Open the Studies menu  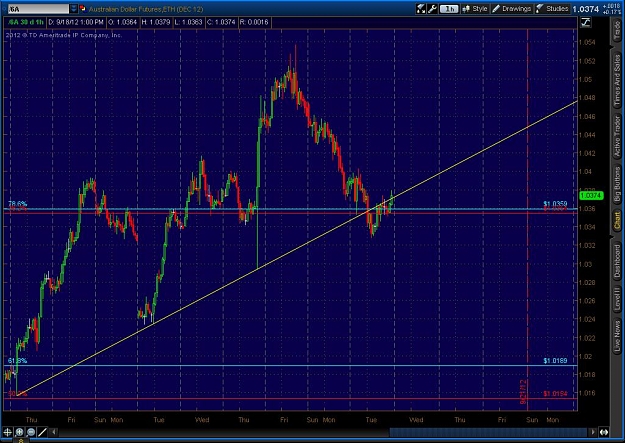[552, 9]
